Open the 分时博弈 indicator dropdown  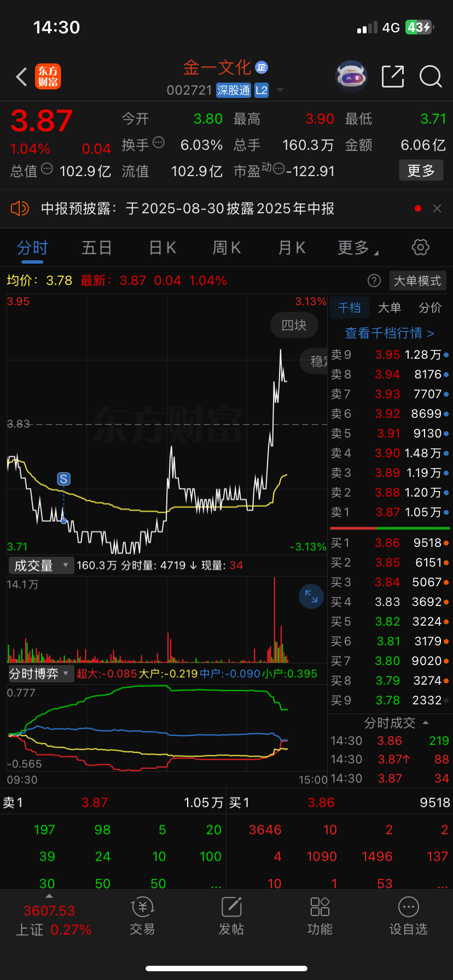pyautogui.click(x=41, y=674)
